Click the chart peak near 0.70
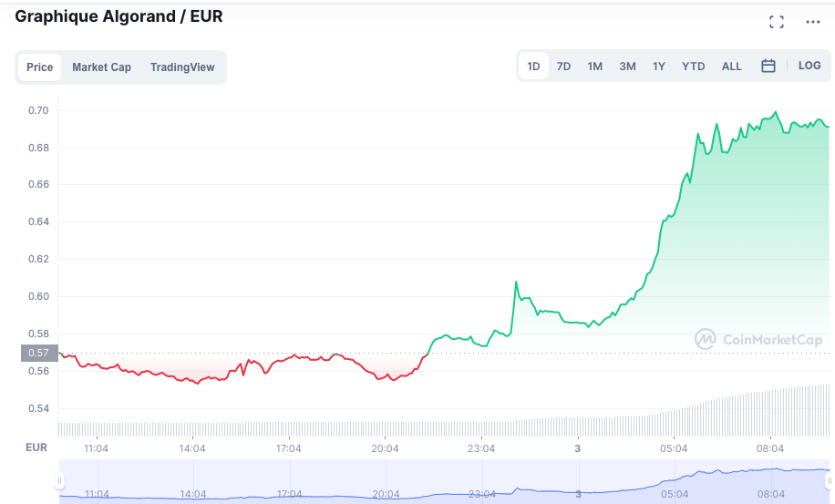 pos(776,112)
